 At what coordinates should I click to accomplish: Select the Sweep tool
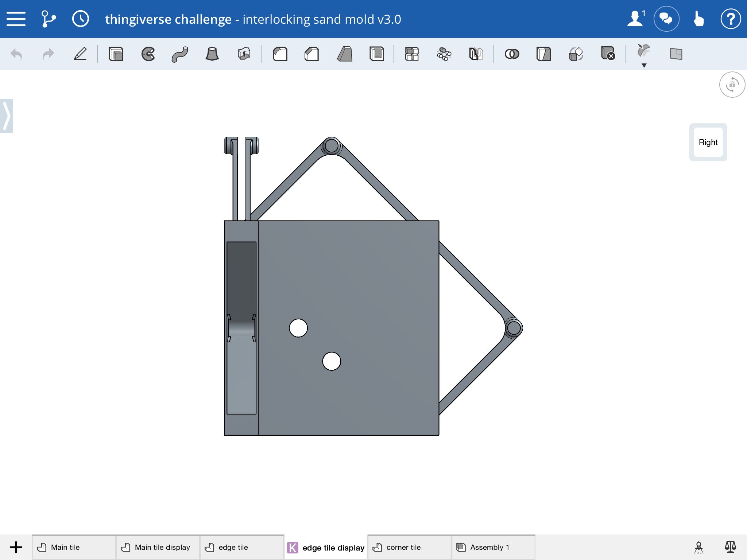180,54
